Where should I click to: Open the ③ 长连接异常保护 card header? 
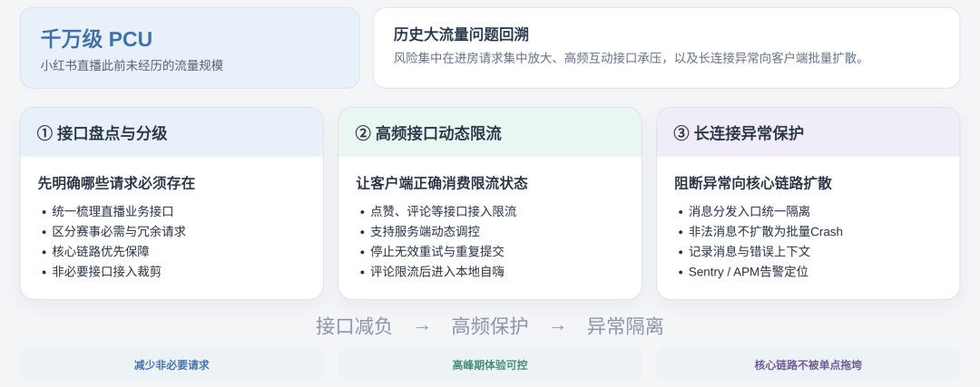(808, 132)
